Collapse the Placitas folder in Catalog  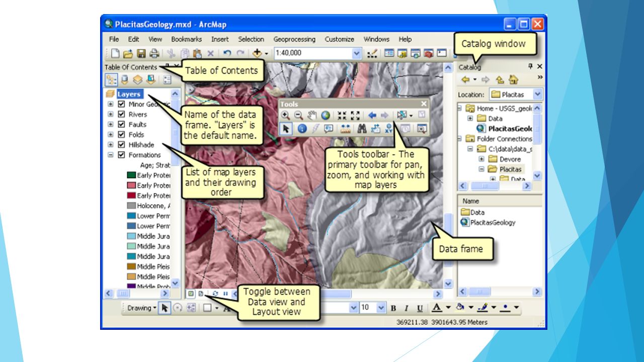coord(481,169)
